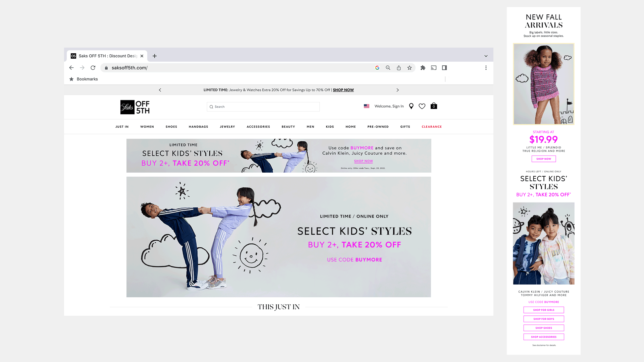The image size is (644, 362).
Task: Click the site Search field
Action: point(263,107)
